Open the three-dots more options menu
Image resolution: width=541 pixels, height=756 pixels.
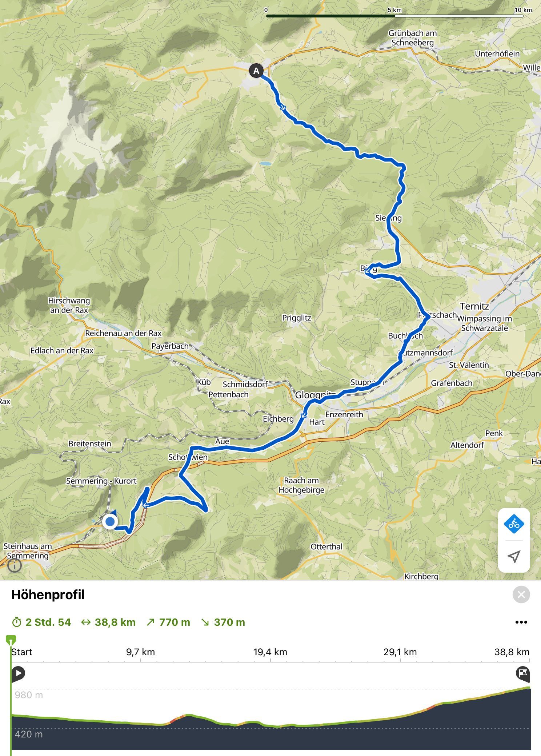pos(521,622)
